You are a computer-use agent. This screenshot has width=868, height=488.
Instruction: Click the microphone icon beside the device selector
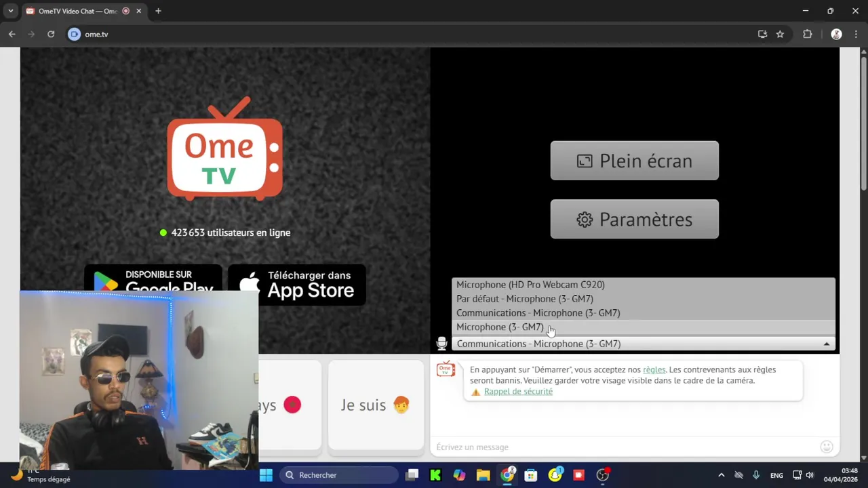click(x=441, y=344)
